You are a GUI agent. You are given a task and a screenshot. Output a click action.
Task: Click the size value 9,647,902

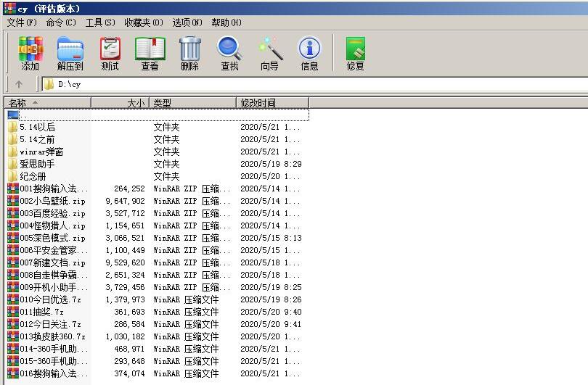click(x=125, y=201)
